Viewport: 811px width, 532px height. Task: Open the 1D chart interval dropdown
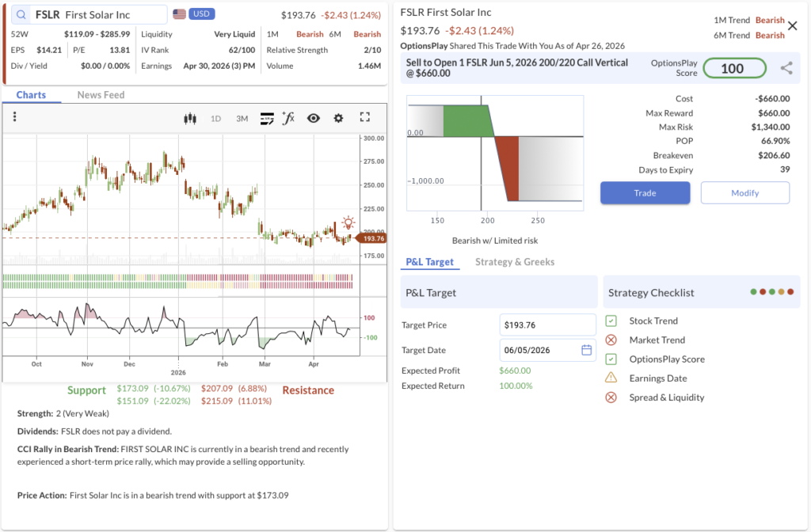click(x=215, y=119)
